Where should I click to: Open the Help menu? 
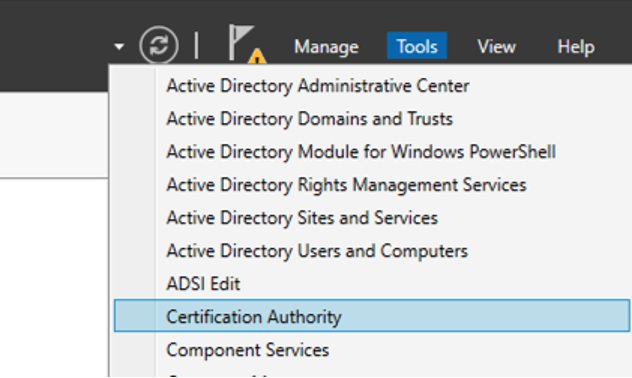[576, 46]
